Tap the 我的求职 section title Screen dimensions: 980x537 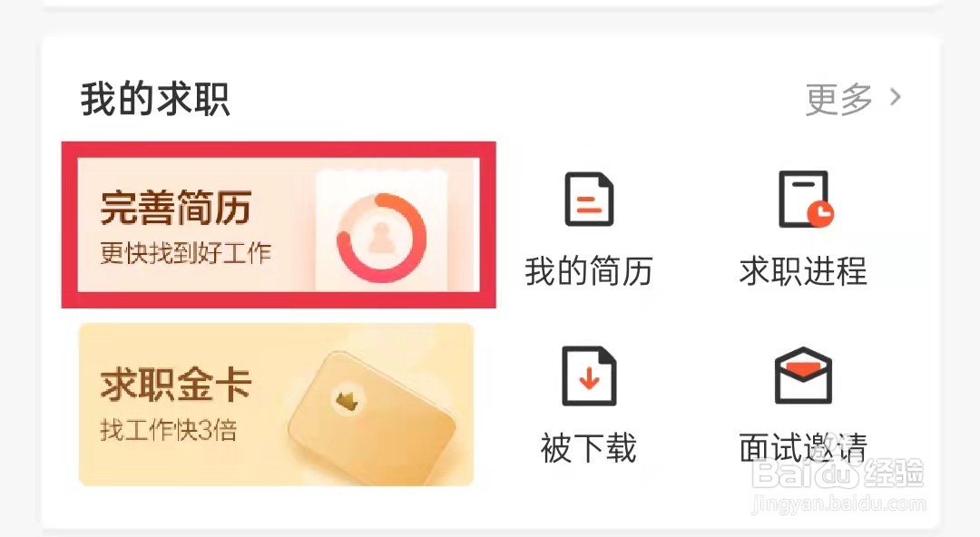[x=156, y=99]
